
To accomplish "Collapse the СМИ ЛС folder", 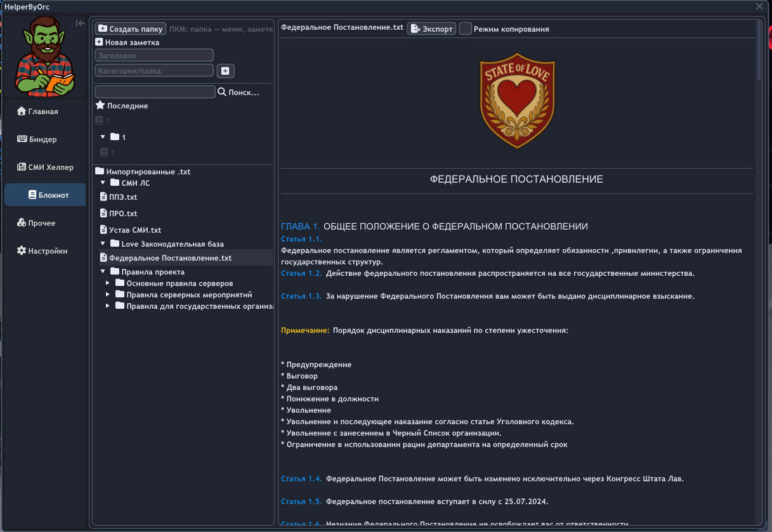I will click(103, 183).
